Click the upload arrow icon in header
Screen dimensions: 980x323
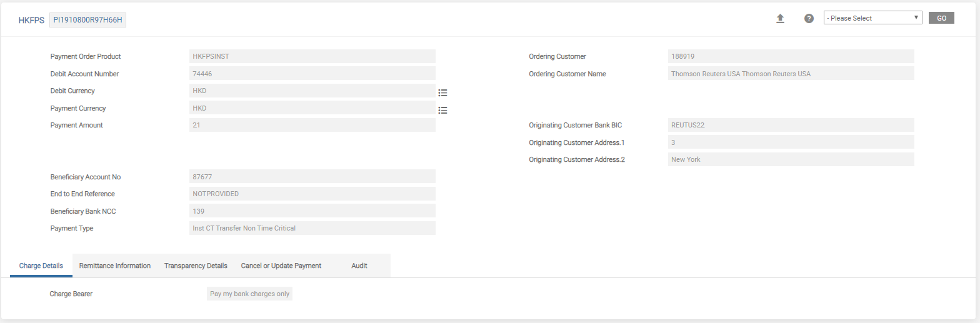click(780, 19)
